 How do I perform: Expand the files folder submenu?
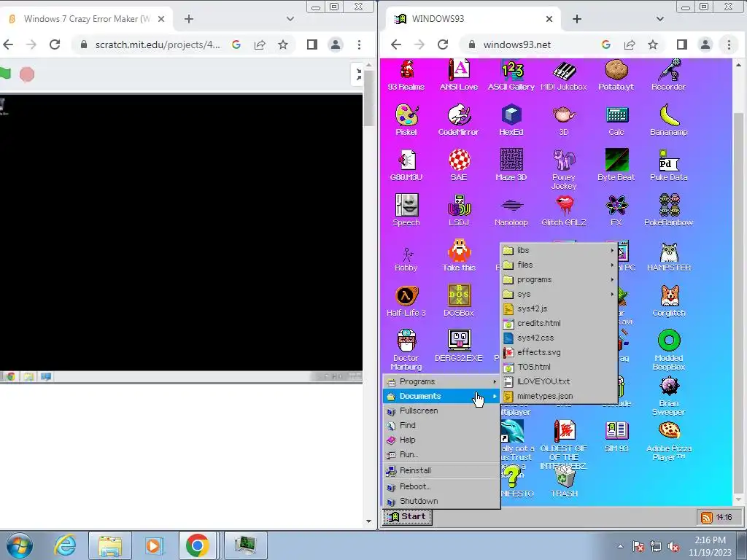point(559,265)
